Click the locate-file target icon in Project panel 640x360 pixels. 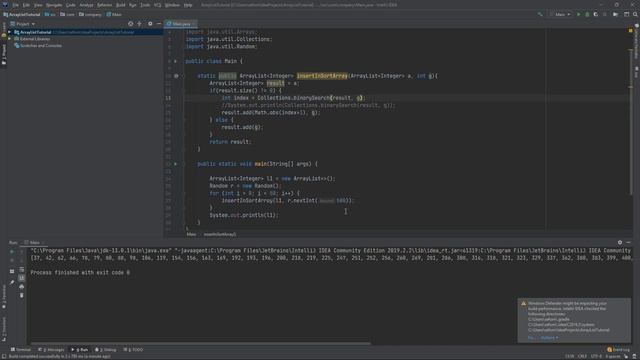click(x=131, y=24)
